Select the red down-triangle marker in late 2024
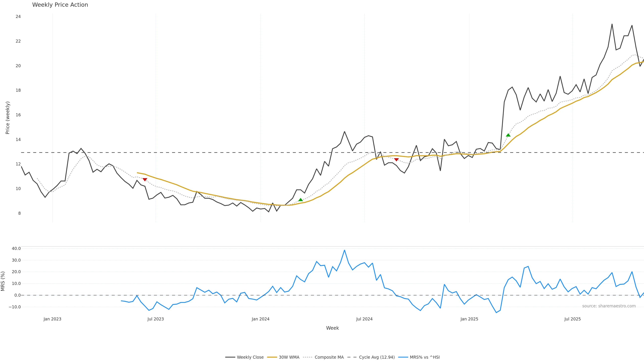The height and width of the screenshot is (362, 644). (396, 160)
